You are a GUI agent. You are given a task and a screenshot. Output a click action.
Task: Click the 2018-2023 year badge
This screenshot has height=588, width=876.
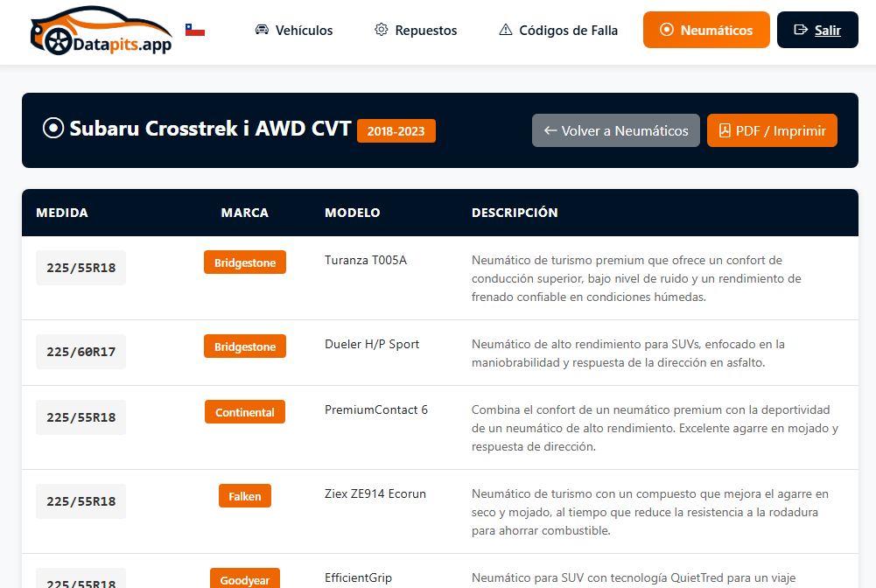[x=396, y=131]
